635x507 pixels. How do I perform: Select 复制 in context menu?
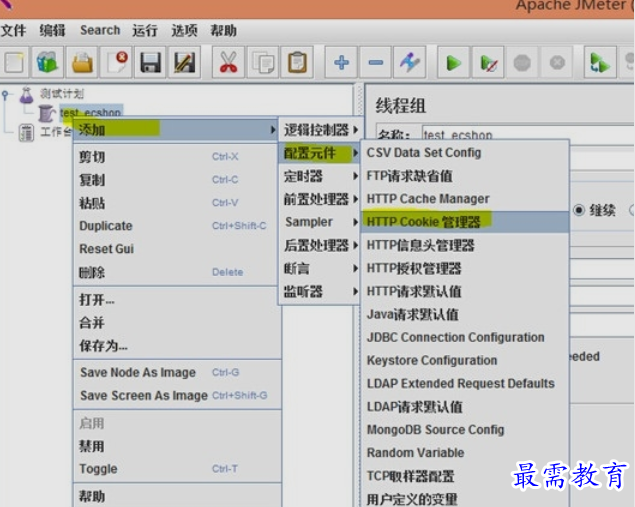(175, 180)
